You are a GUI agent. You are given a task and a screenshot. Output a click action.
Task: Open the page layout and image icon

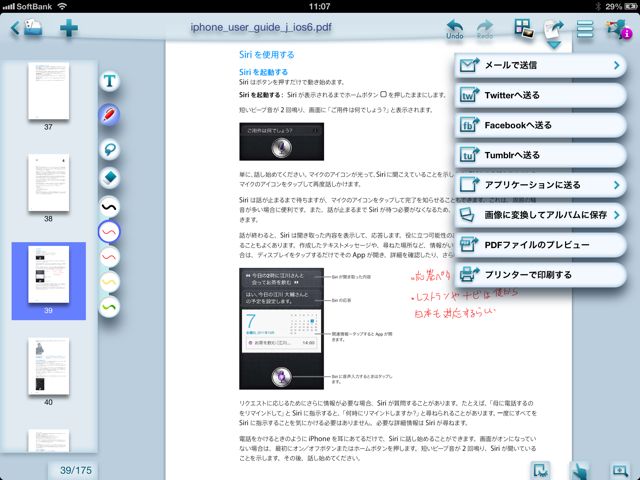524,29
